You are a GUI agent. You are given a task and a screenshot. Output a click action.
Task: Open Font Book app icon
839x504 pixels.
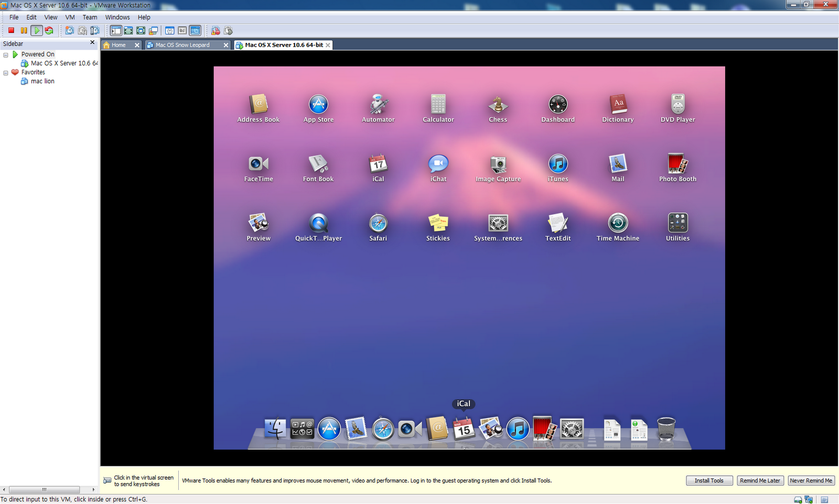[x=318, y=167]
